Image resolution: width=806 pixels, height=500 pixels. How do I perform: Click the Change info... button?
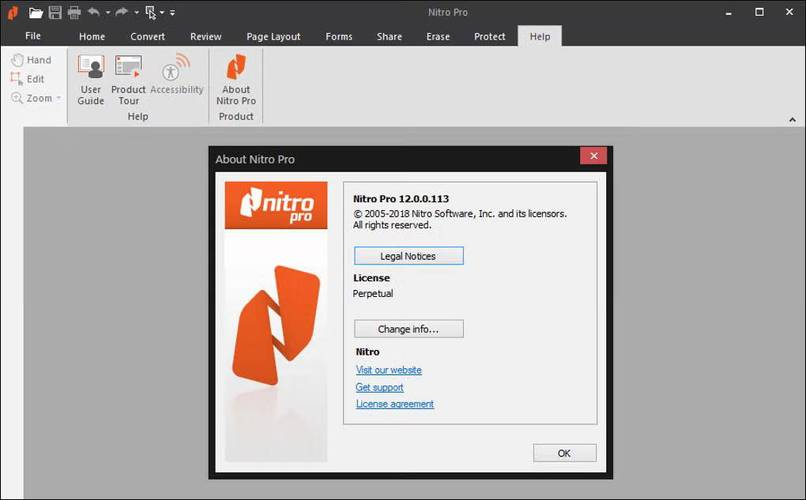[409, 329]
